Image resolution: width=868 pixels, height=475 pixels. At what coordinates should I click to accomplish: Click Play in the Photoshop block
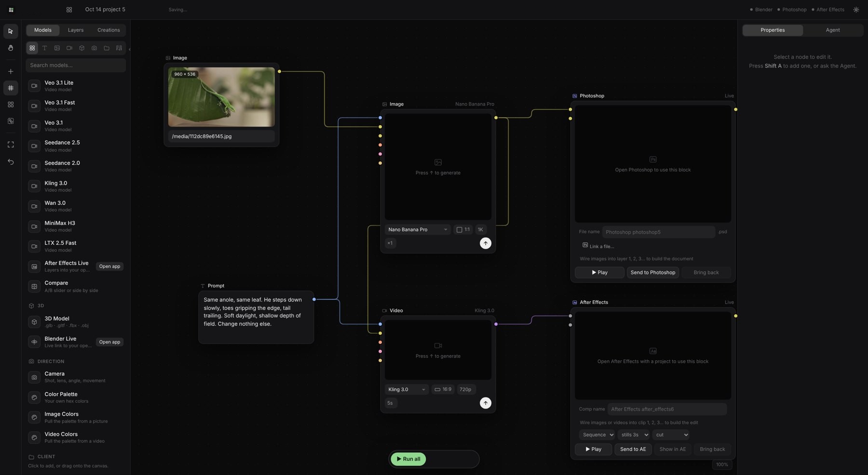point(599,273)
